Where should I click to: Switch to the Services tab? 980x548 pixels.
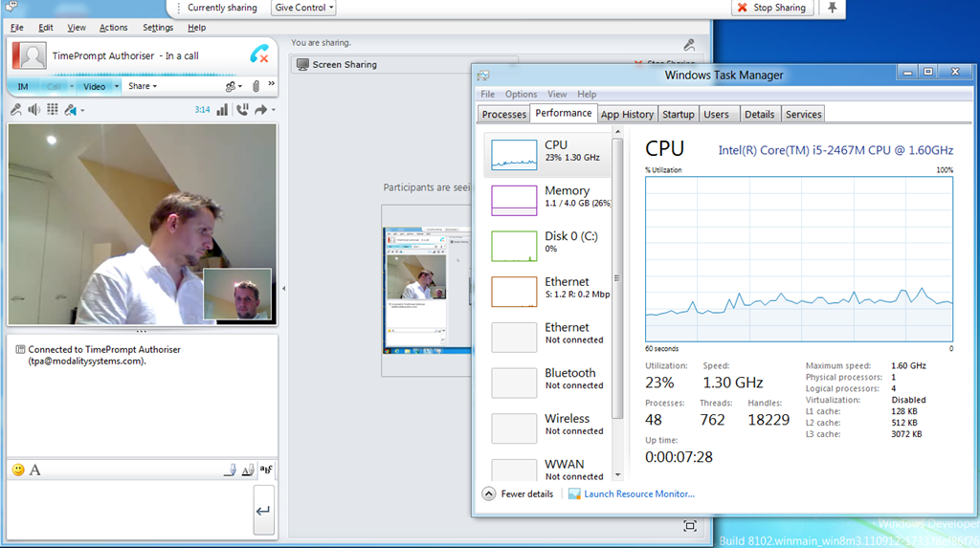pyautogui.click(x=803, y=115)
